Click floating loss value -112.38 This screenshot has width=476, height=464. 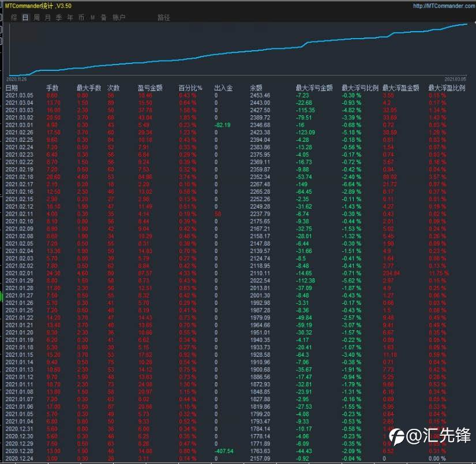[x=305, y=281]
